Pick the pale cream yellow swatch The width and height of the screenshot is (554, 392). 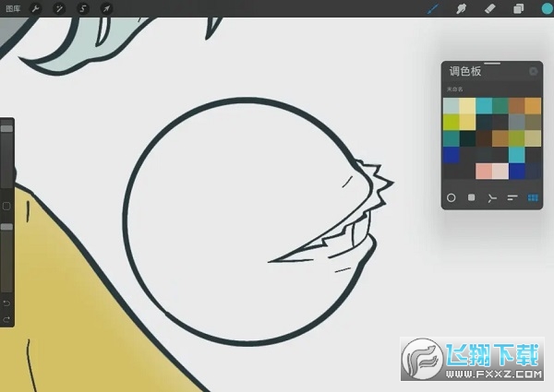[x=467, y=106]
